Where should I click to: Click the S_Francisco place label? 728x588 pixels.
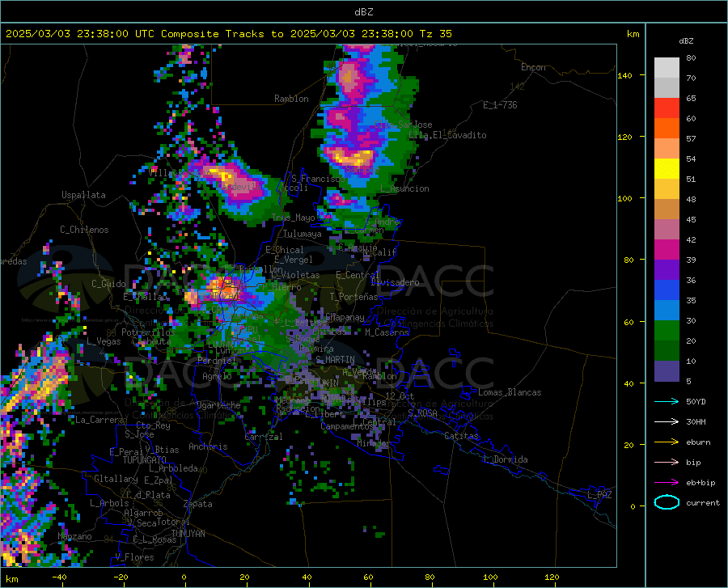click(x=318, y=179)
